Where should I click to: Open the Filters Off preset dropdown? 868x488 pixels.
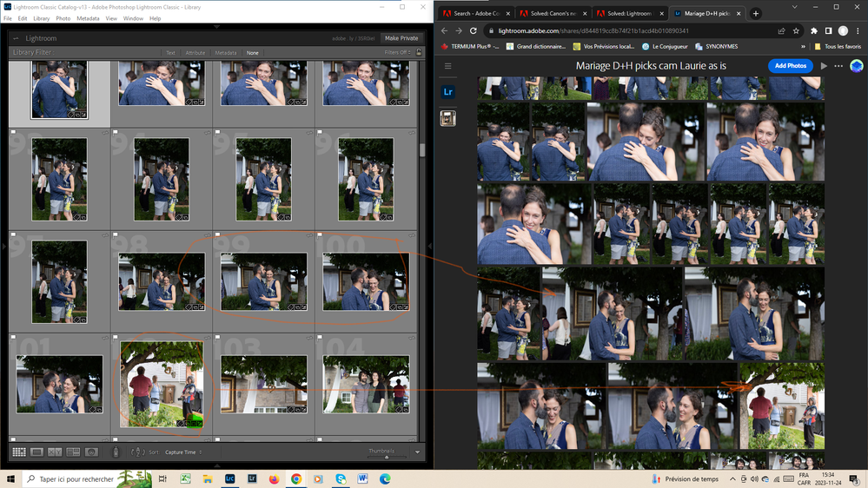[397, 53]
